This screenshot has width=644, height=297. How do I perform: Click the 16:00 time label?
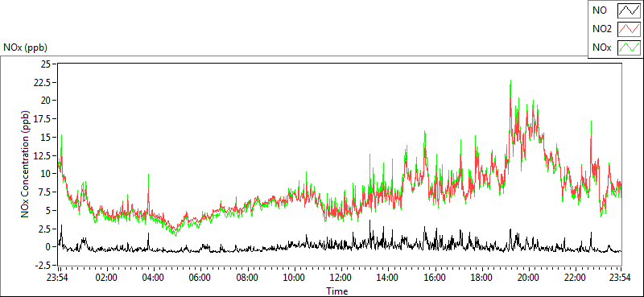[435, 278]
